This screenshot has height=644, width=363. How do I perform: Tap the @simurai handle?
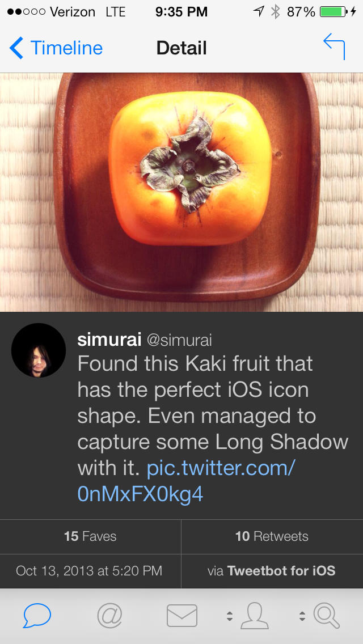point(179,340)
